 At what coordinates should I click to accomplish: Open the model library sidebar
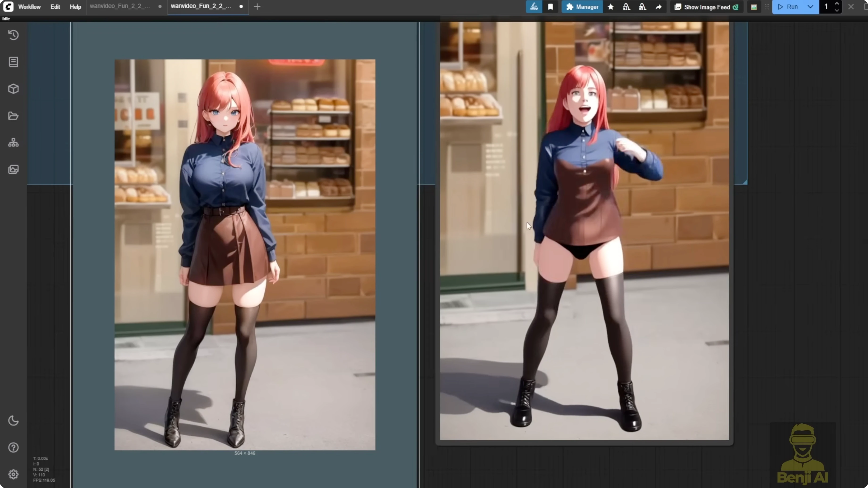coord(13,89)
